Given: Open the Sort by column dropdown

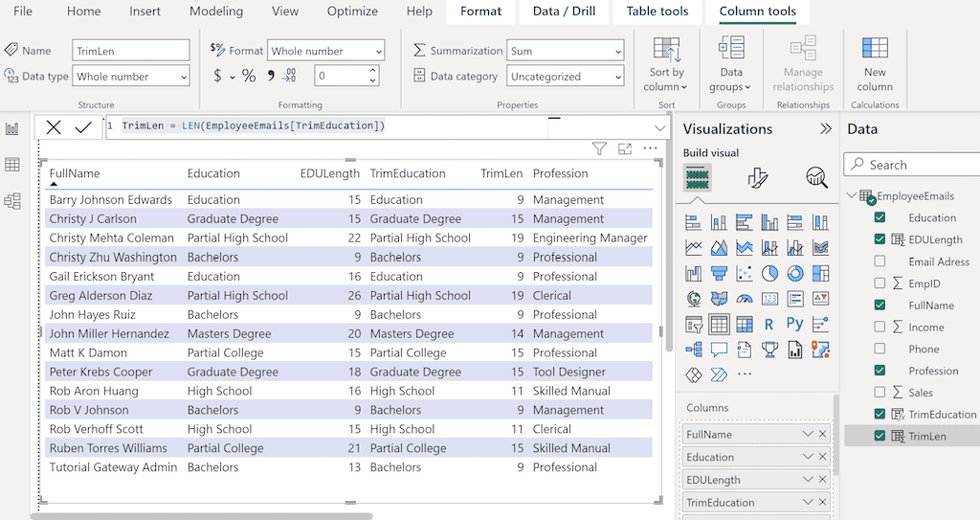Looking at the screenshot, I should [x=666, y=64].
